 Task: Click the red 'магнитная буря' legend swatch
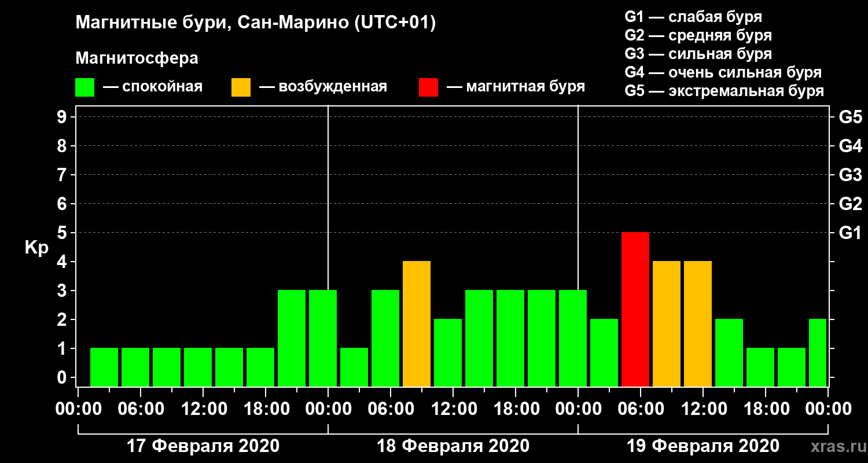[429, 87]
